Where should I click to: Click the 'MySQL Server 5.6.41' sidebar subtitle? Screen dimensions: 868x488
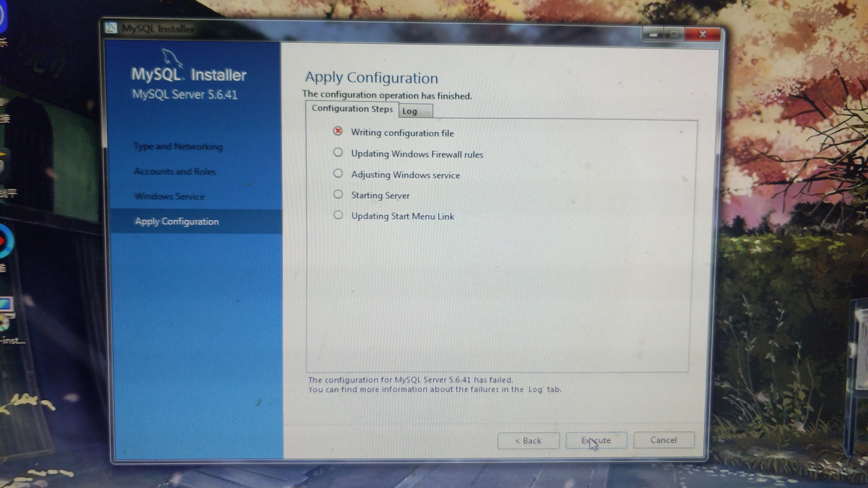[x=185, y=94]
